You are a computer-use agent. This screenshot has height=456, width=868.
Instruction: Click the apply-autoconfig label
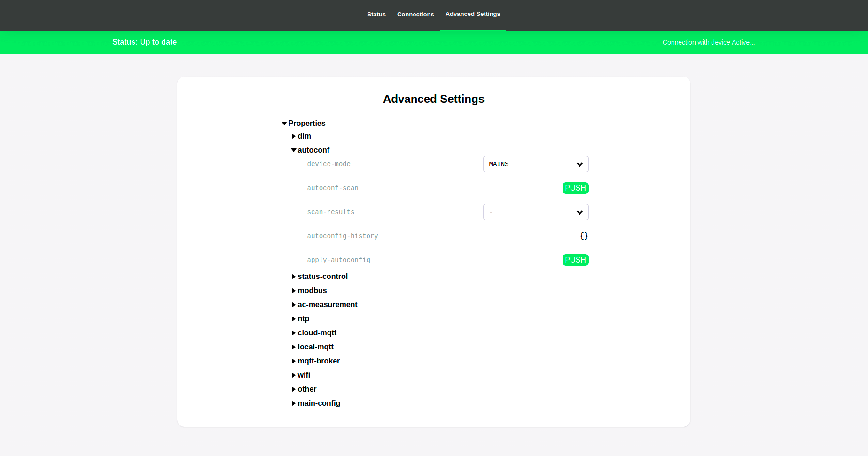tap(338, 260)
